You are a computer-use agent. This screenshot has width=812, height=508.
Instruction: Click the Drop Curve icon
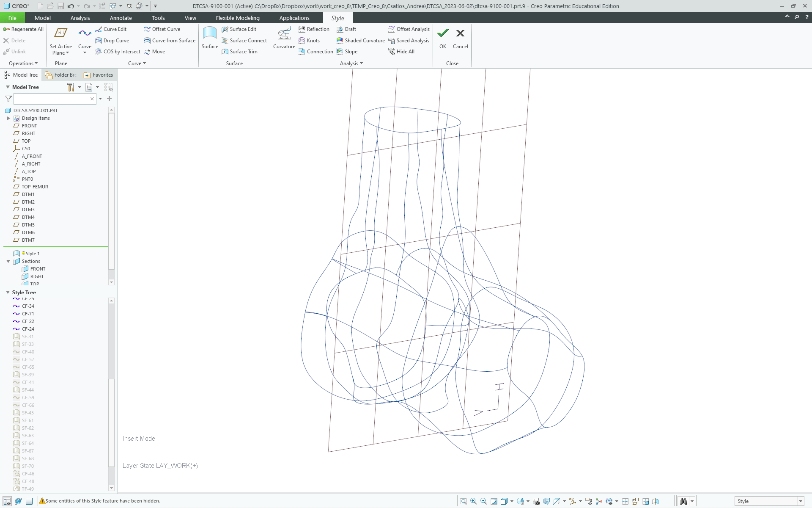click(x=99, y=41)
